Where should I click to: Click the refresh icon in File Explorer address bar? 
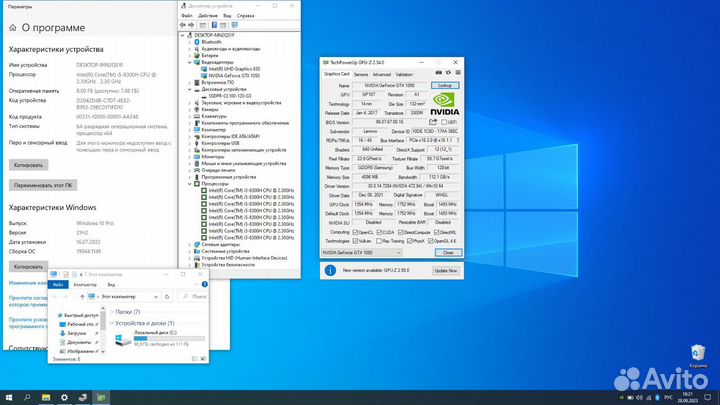(x=167, y=297)
